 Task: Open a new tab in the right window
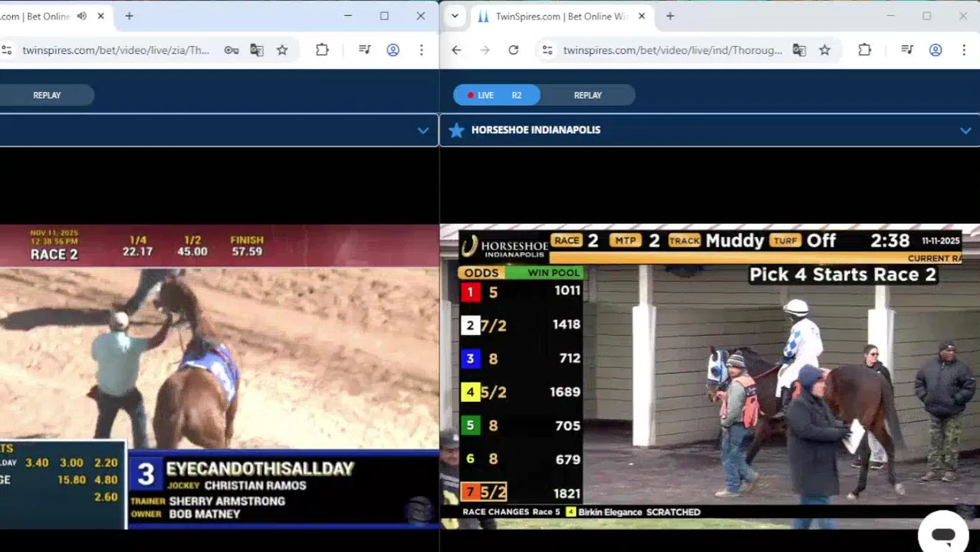(670, 16)
